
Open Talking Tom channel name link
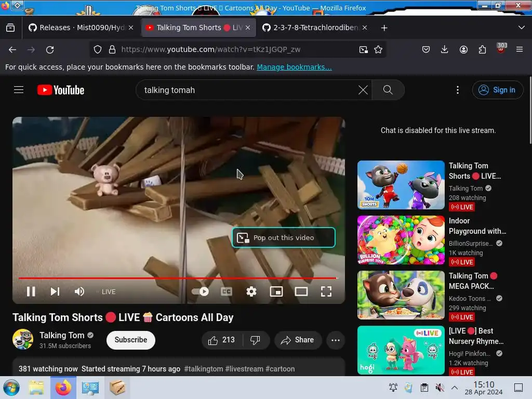[x=62, y=335]
